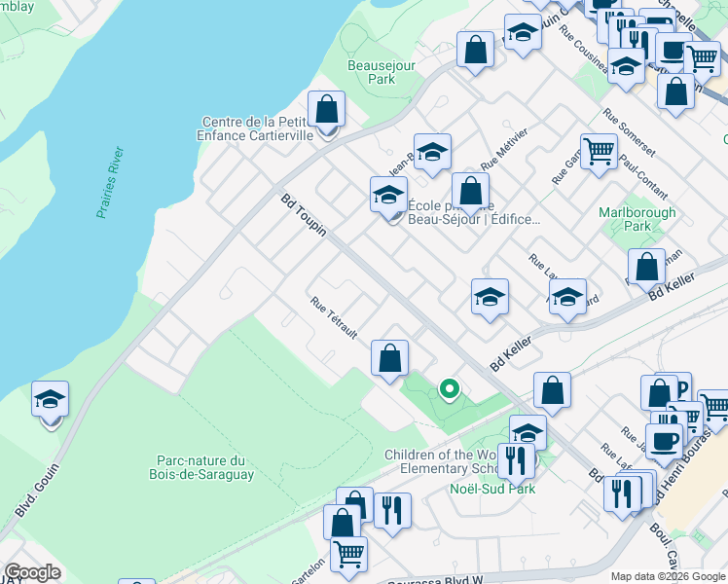The height and width of the screenshot is (584, 728).
Task: Click Centre de la Petite Enfance Cartierville label
Action: pos(255,128)
